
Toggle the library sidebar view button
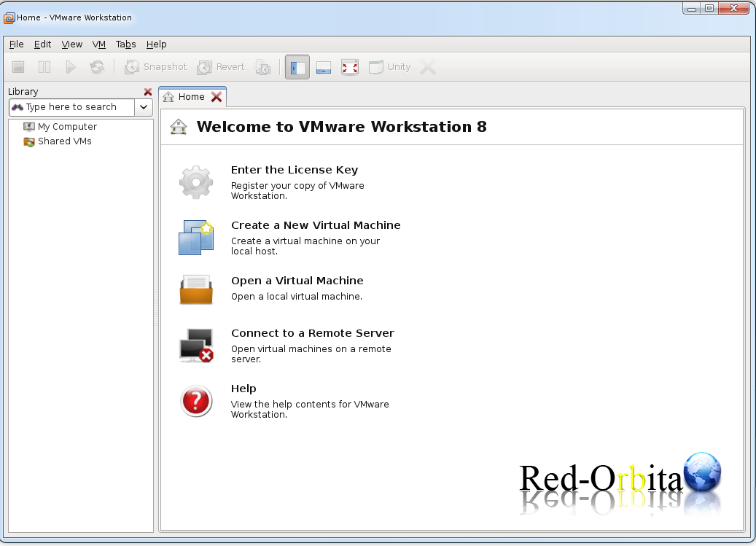tap(297, 67)
